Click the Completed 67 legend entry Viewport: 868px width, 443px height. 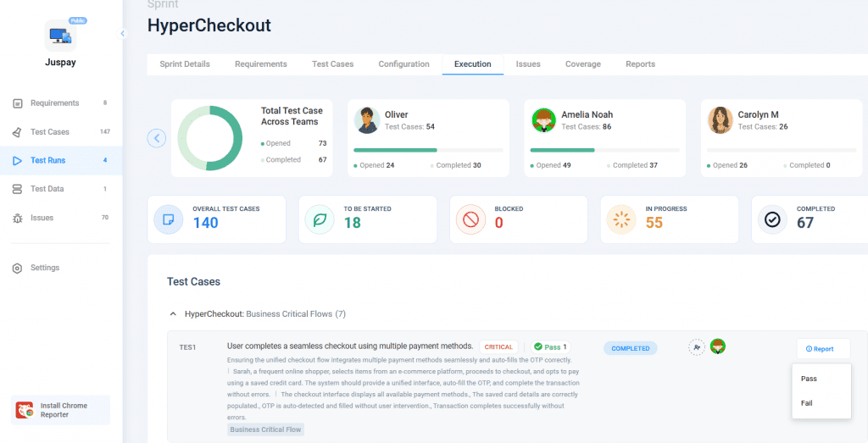pos(294,160)
